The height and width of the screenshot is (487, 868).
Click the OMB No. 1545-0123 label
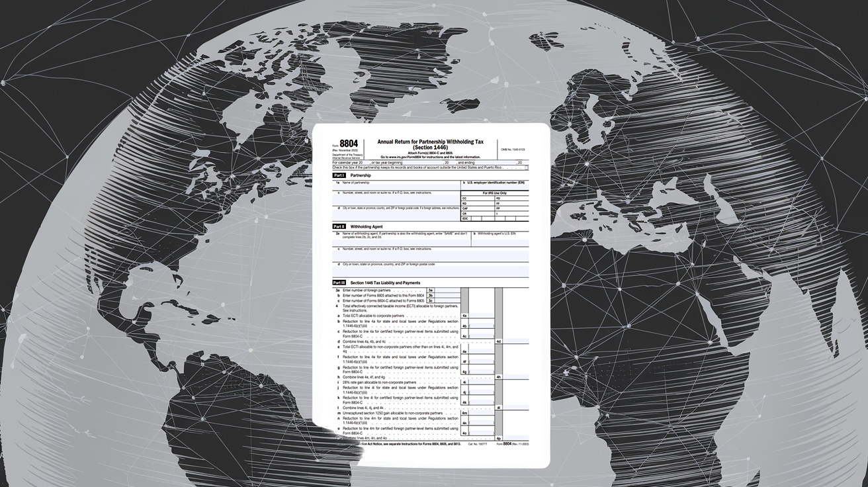point(513,150)
